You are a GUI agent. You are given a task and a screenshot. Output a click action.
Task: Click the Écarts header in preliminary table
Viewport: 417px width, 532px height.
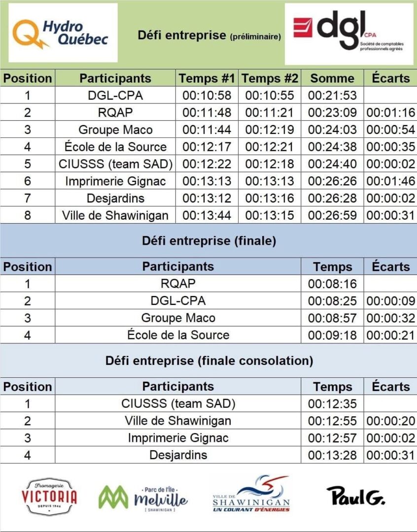[x=390, y=78]
